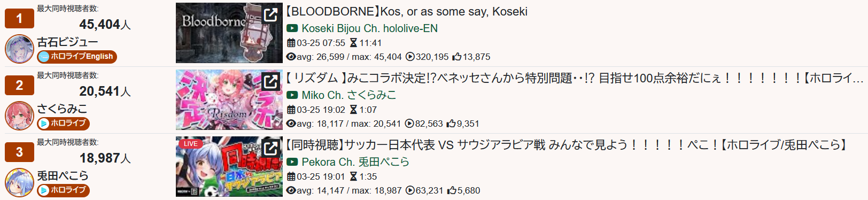Select ホロライブ badge under さくらみこ
868x200 pixels.
click(x=63, y=123)
